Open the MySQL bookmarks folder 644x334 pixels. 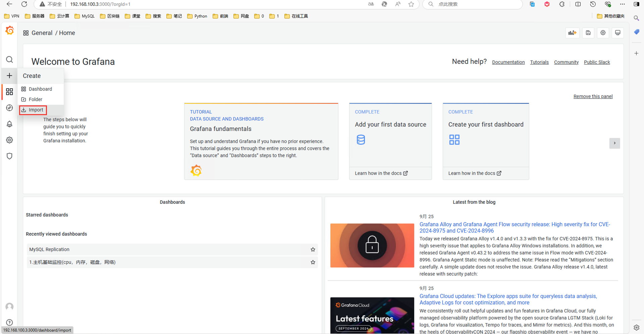coord(85,16)
